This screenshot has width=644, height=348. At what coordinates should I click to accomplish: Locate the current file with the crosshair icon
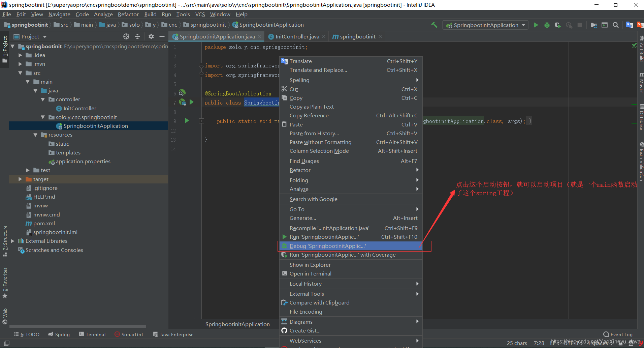click(x=126, y=36)
